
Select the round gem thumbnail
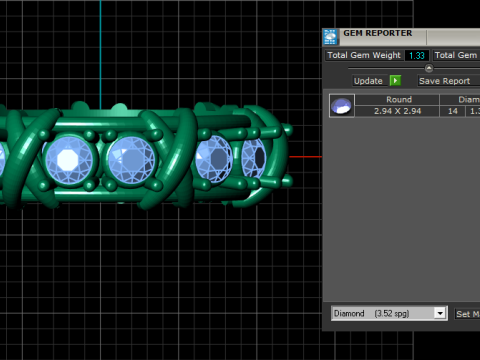tap(342, 106)
